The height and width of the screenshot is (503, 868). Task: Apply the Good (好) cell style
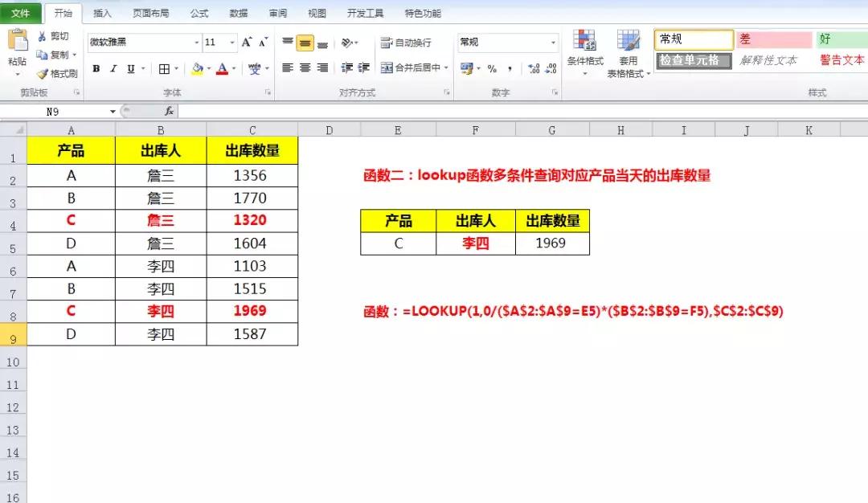click(x=841, y=39)
